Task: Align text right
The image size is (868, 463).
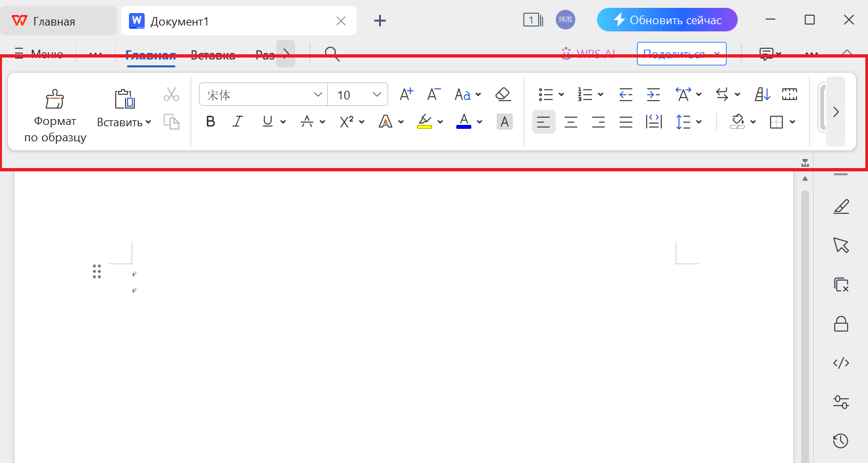Action: 598,122
